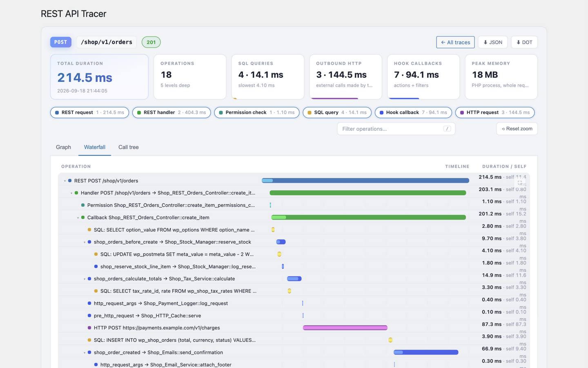Toggle the Permission check filter chip
588x368 pixels.
pos(257,112)
